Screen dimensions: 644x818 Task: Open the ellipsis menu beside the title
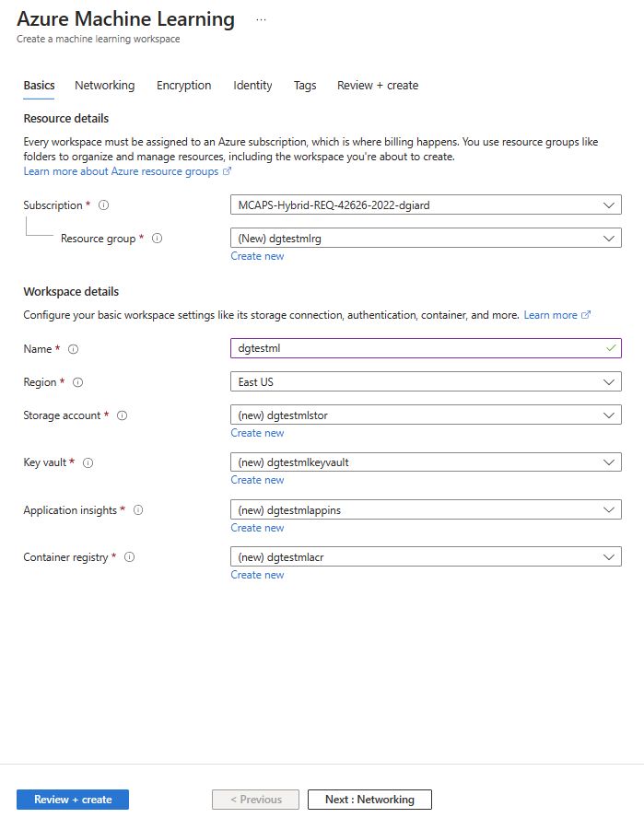pyautogui.click(x=261, y=20)
